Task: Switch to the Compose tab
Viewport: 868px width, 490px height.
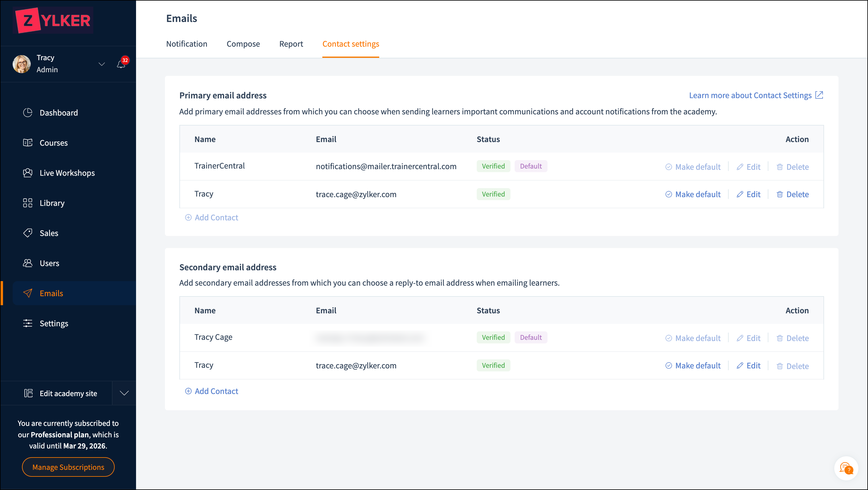Action: point(243,44)
